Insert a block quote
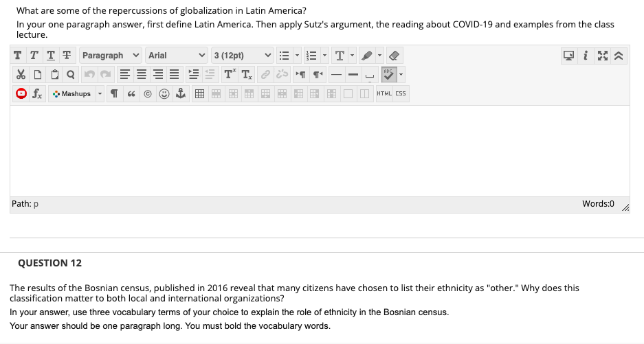This screenshot has height=344, width=644. (131, 93)
